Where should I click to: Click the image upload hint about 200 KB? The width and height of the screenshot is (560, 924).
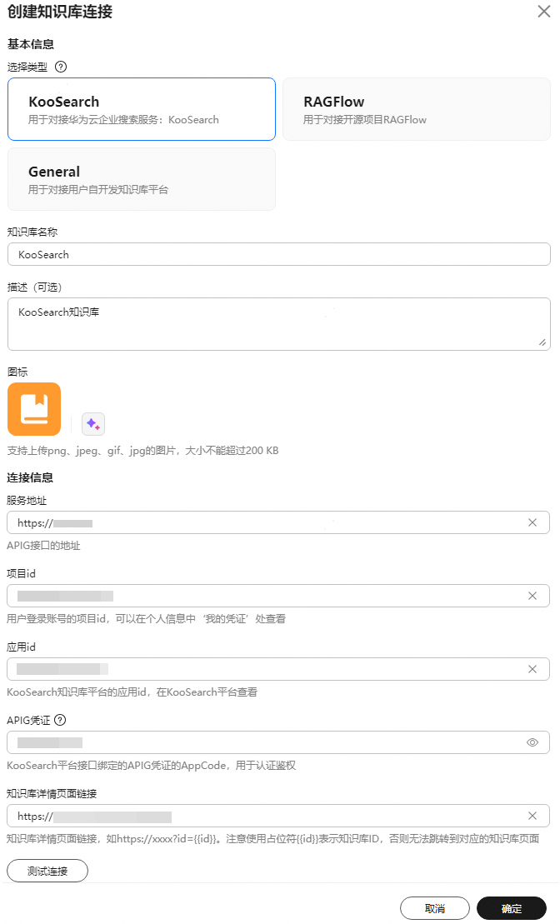142,450
